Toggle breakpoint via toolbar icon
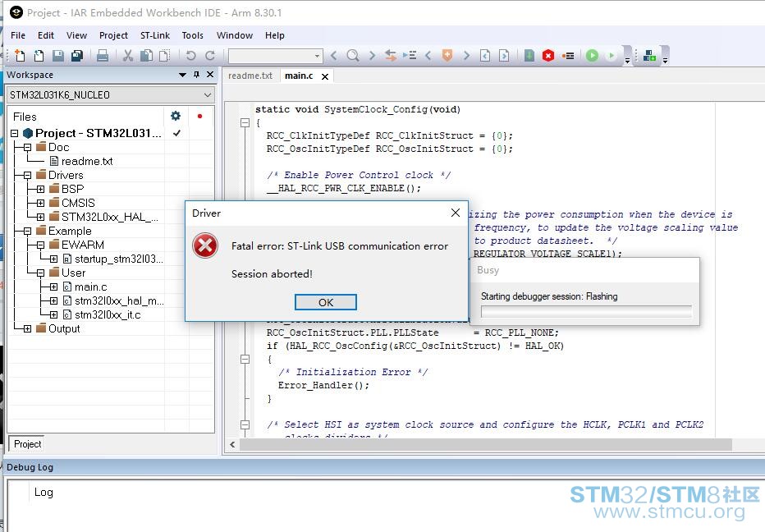 tap(568, 56)
